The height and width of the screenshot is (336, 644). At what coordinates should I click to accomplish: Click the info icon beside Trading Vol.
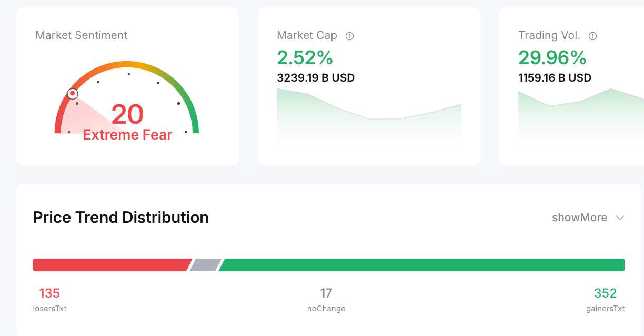coord(592,36)
